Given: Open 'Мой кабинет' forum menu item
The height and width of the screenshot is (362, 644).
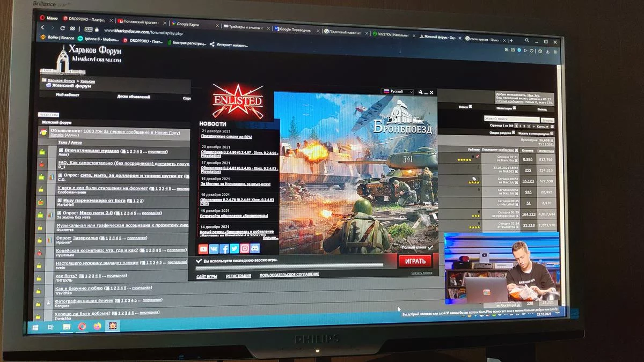Looking at the screenshot, I should (x=68, y=95).
